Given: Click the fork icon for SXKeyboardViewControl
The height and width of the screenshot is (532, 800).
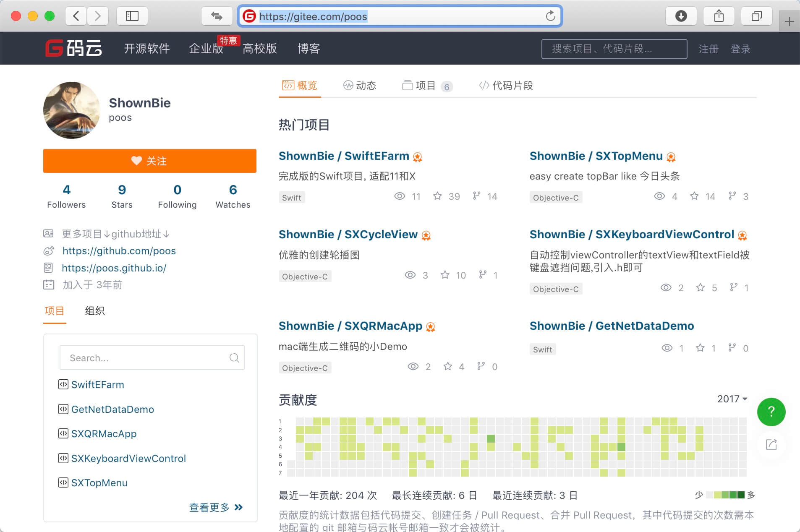Looking at the screenshot, I should pyautogui.click(x=733, y=287).
